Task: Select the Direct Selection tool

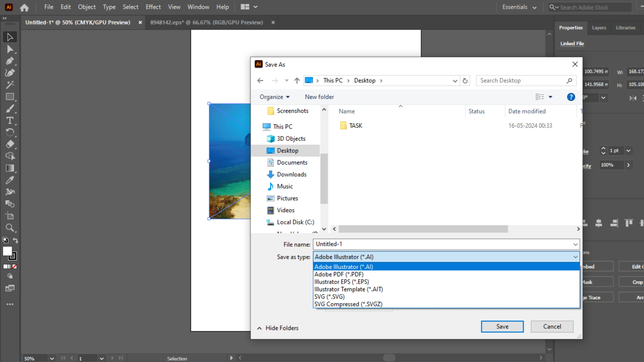Action: click(x=10, y=49)
